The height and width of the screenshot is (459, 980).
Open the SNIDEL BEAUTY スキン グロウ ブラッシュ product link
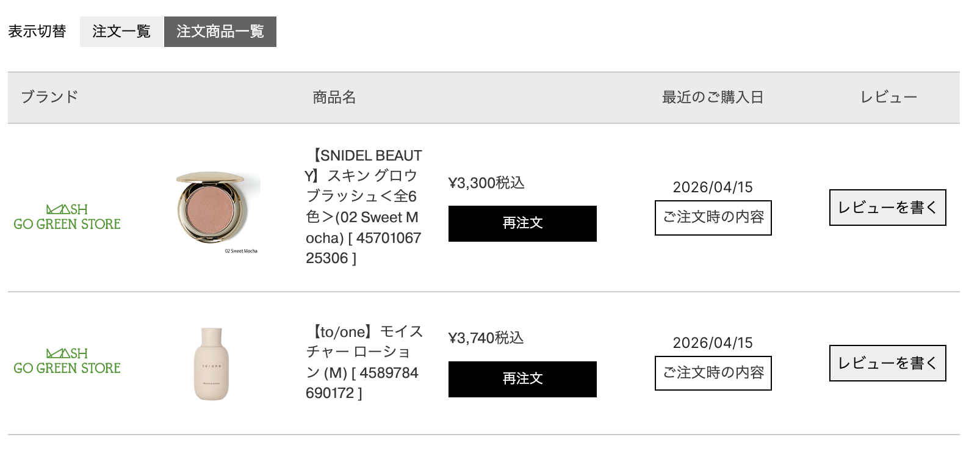click(364, 208)
